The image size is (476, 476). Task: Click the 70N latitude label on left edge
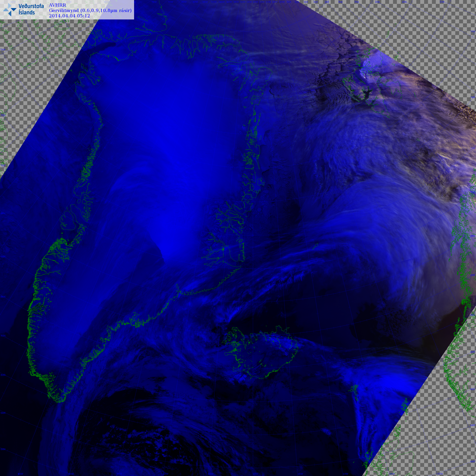pyautogui.click(x=3, y=165)
